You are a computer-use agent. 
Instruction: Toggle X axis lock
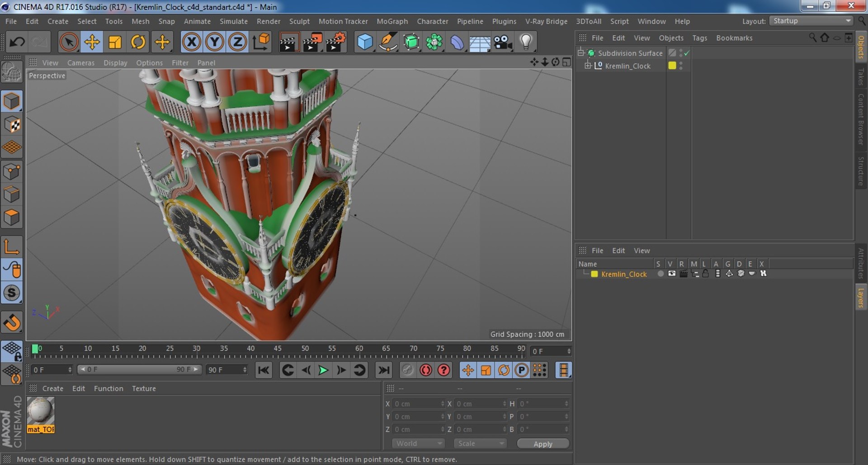tap(192, 42)
